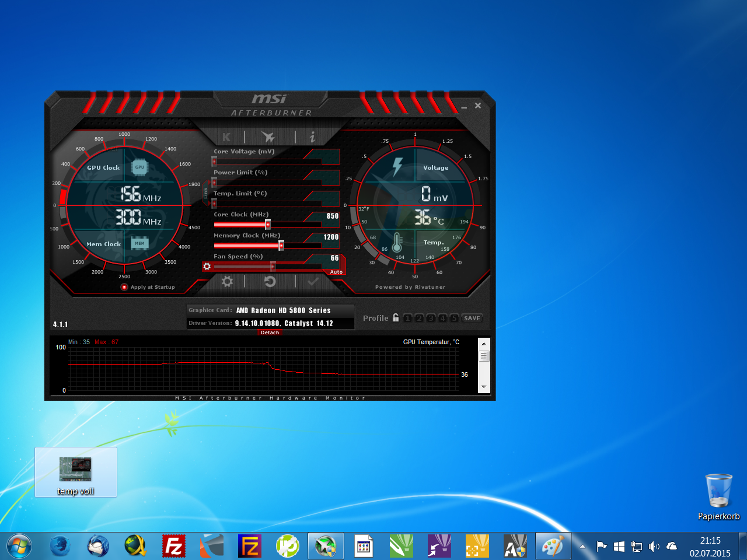
Task: Click the MSI Afterburner taskbar button
Action: (x=326, y=547)
